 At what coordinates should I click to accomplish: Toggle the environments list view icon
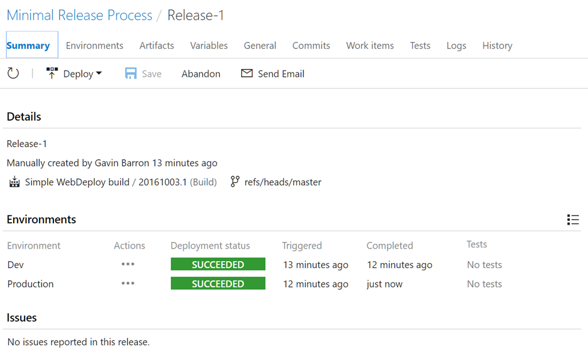[x=572, y=220]
